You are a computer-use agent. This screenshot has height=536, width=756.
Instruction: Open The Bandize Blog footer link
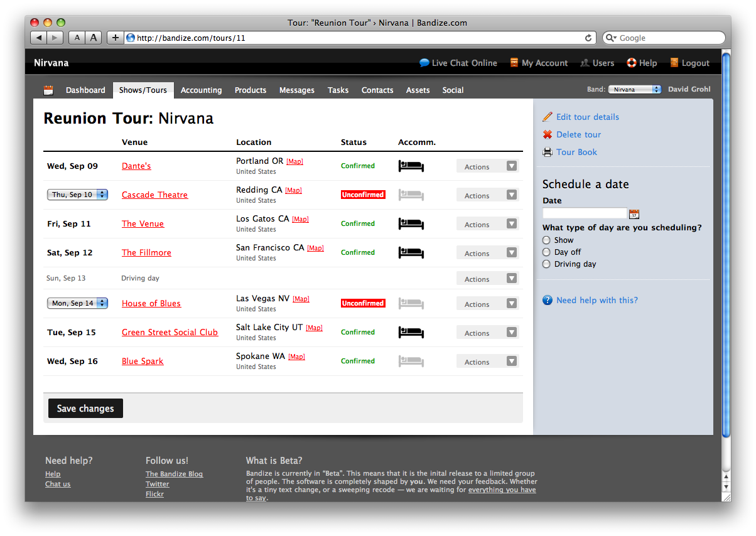(x=175, y=474)
